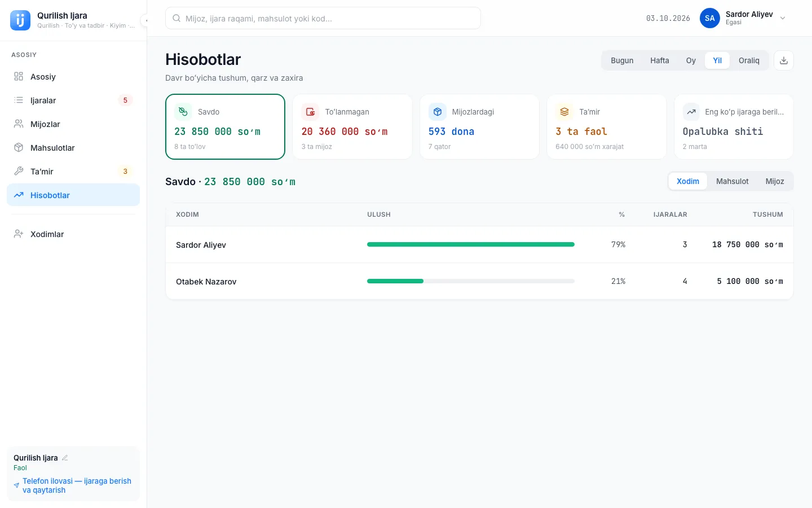Group report by Xodim

tap(688, 181)
